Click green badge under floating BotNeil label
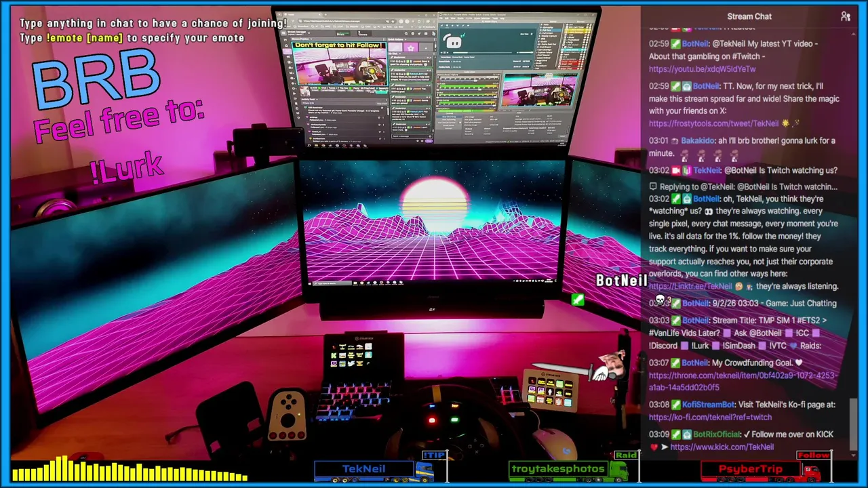Image resolution: width=868 pixels, height=488 pixels. (x=577, y=299)
